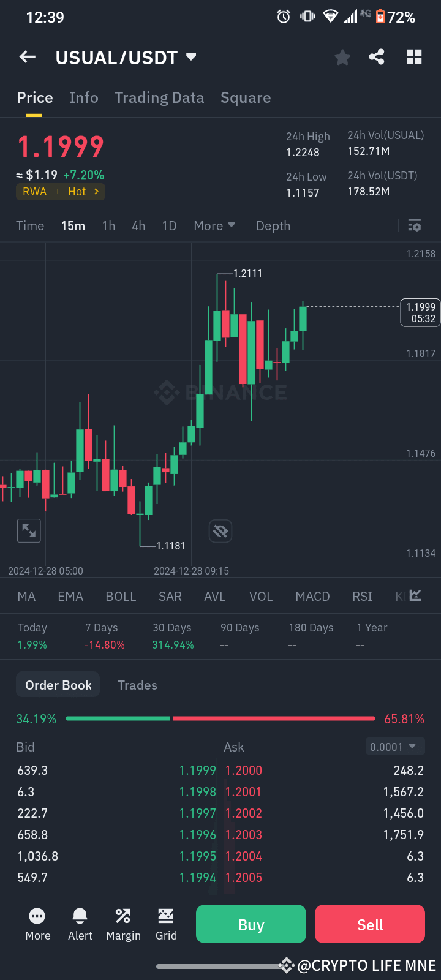The width and height of the screenshot is (441, 980).
Task: Tap the fullscreen chart expand icon
Action: pyautogui.click(x=29, y=531)
